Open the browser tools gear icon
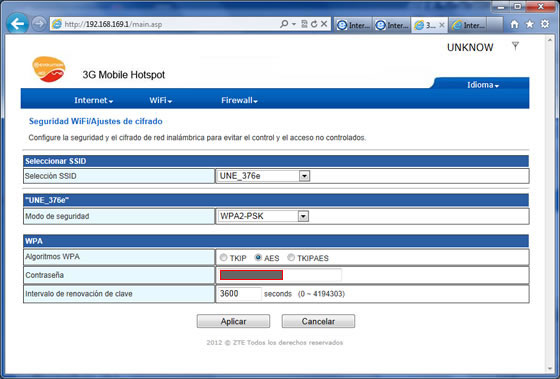 click(545, 24)
